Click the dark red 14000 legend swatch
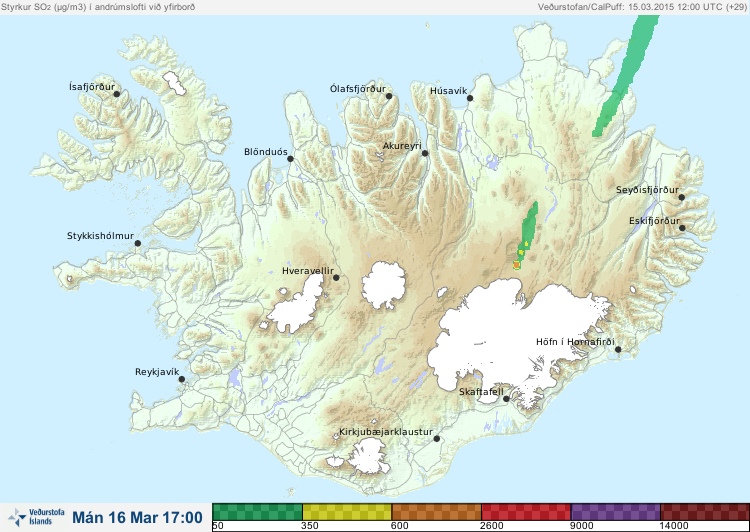The width and height of the screenshot is (750, 532). click(705, 512)
